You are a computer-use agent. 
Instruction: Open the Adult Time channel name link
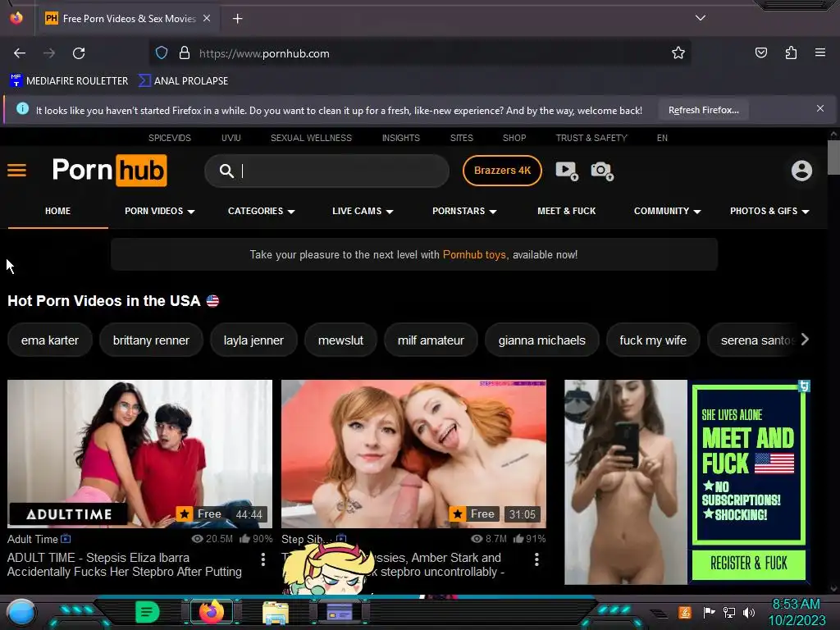pyautogui.click(x=33, y=540)
